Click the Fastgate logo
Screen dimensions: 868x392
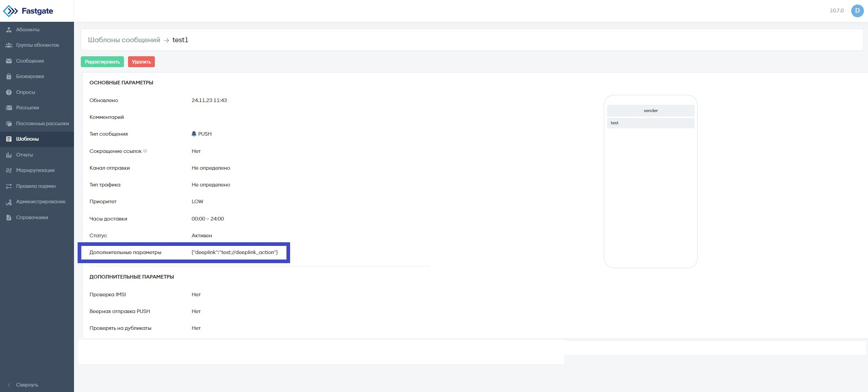(28, 11)
